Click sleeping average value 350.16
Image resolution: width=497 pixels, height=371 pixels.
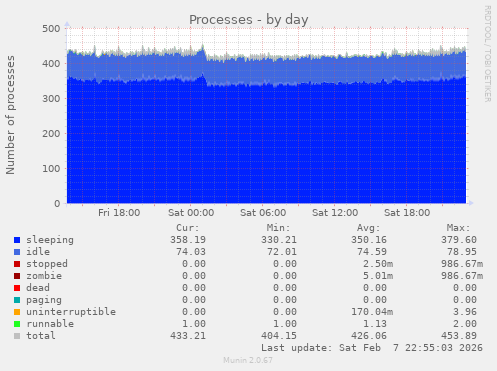[x=369, y=240]
